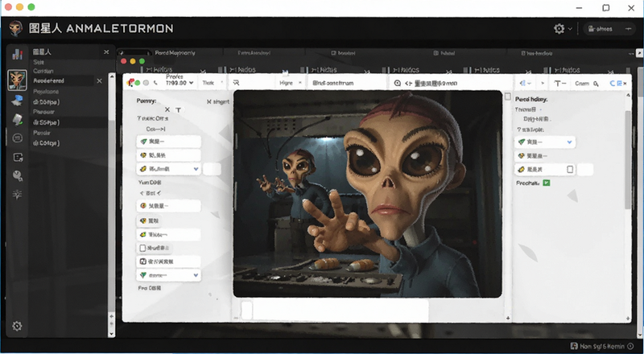
Task: Switch to the "Booeloci" tab
Action: pos(343,53)
